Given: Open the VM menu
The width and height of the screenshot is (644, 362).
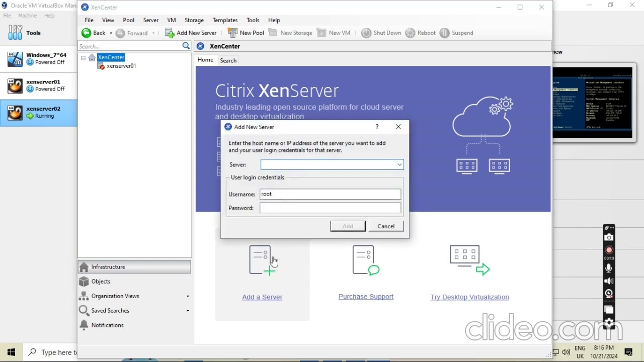Looking at the screenshot, I should [x=172, y=20].
